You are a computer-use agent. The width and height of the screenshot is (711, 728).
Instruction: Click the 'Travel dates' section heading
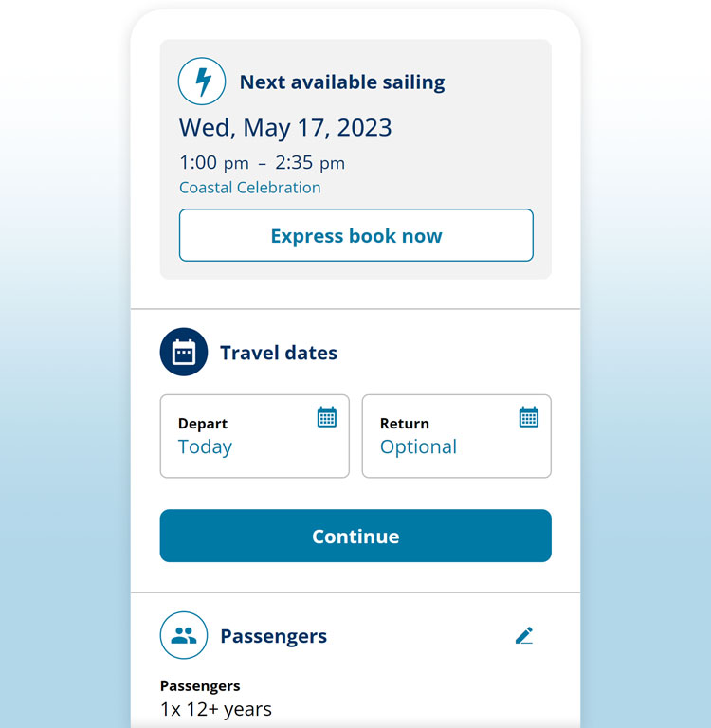click(279, 353)
